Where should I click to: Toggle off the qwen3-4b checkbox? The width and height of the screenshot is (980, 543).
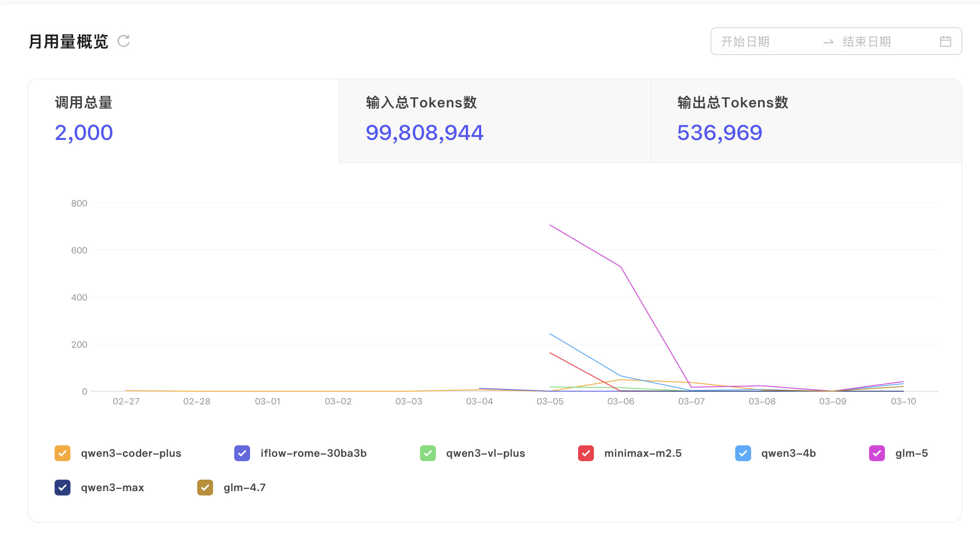pos(743,453)
